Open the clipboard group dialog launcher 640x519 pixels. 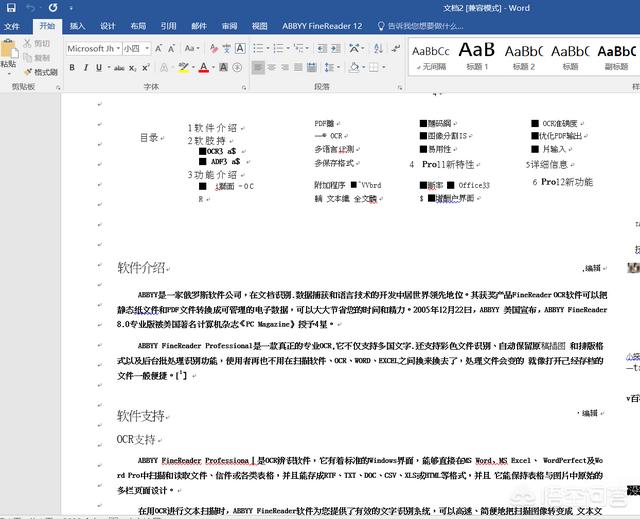click(58, 87)
